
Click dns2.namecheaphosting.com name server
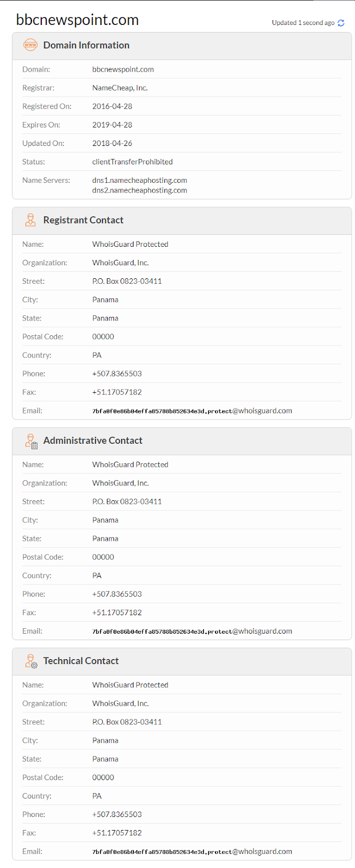click(140, 190)
